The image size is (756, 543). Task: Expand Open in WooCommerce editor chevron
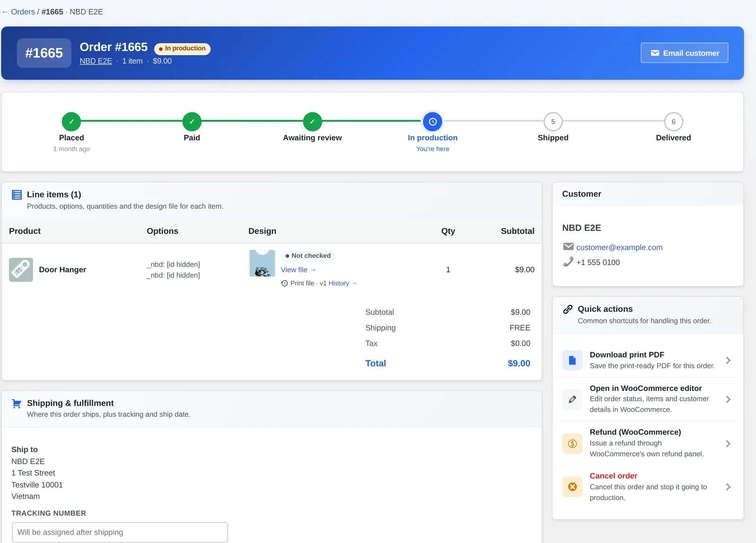(728, 399)
